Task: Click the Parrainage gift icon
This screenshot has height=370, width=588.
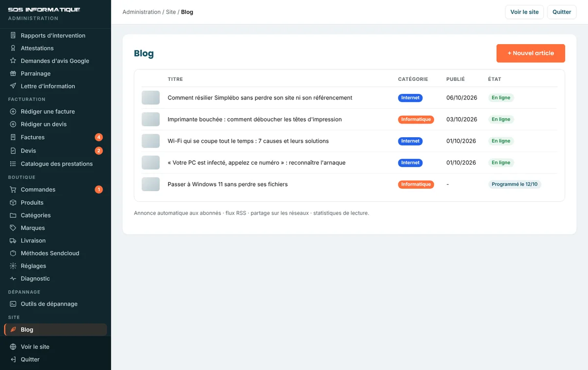Action: tap(13, 74)
